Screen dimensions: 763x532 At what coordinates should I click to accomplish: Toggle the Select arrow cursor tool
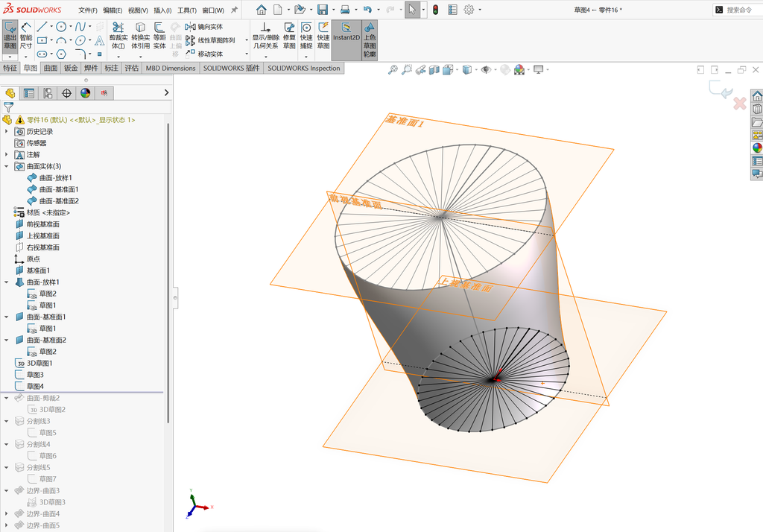coord(411,10)
